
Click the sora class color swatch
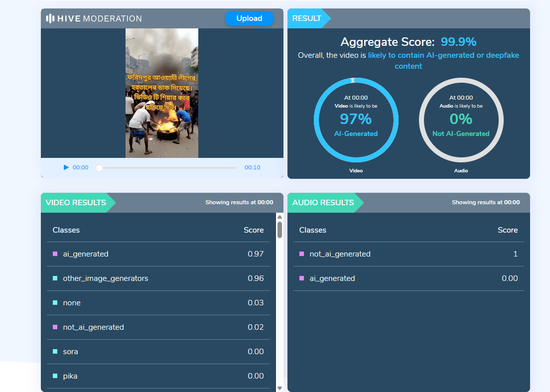55,351
